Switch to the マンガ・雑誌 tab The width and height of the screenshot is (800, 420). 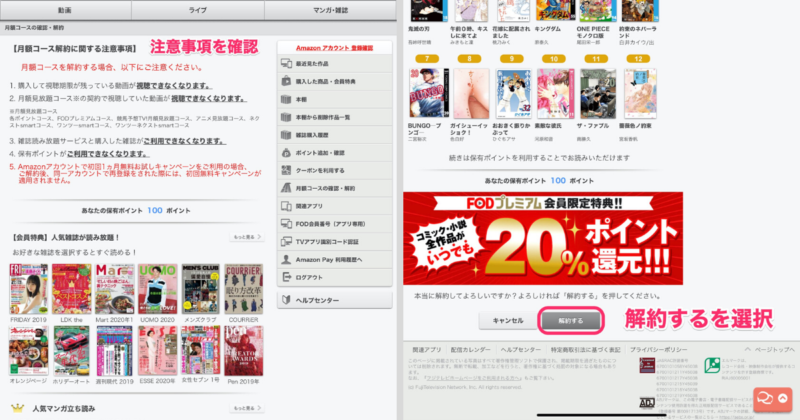pos(330,10)
